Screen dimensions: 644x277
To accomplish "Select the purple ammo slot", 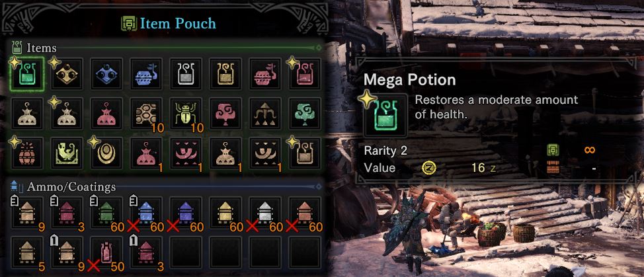I will pos(186,213).
